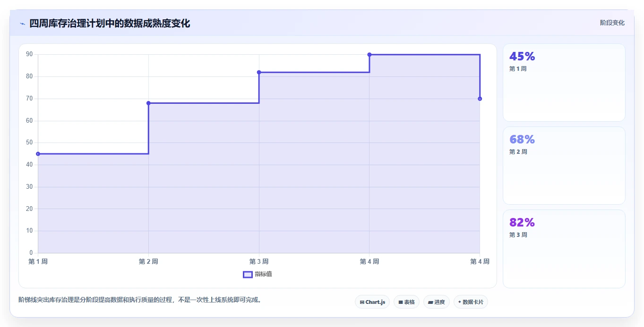Click the y-axis label 40
The image size is (644, 327).
point(29,165)
